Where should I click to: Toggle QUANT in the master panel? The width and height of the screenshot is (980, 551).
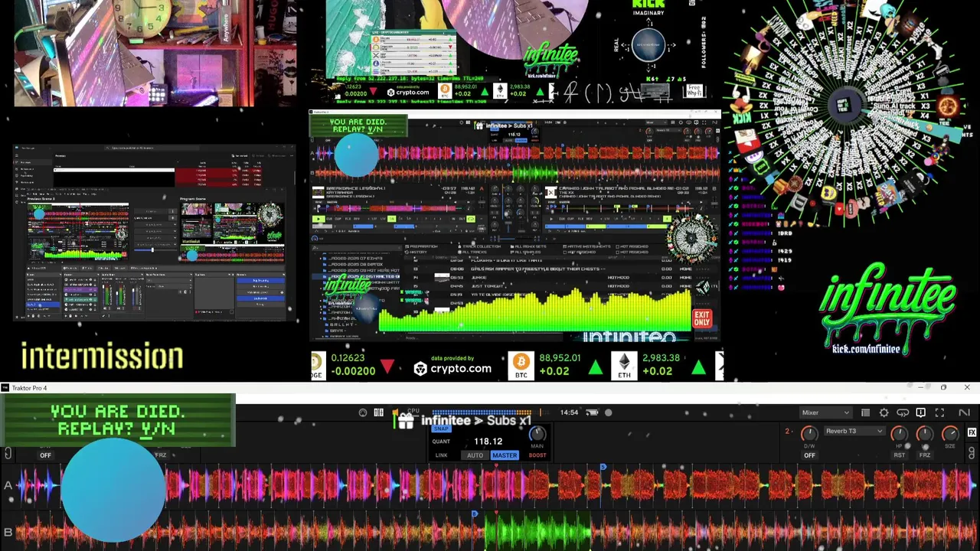[441, 442]
